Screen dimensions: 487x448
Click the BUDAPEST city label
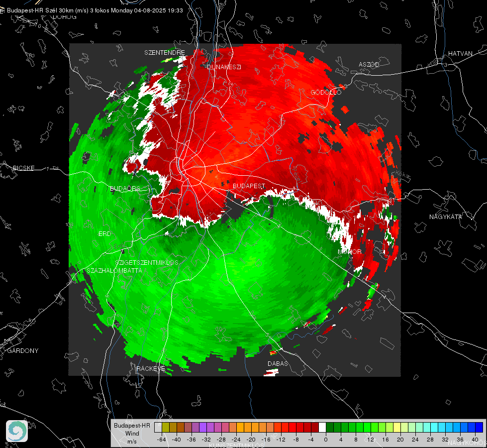[249, 186]
